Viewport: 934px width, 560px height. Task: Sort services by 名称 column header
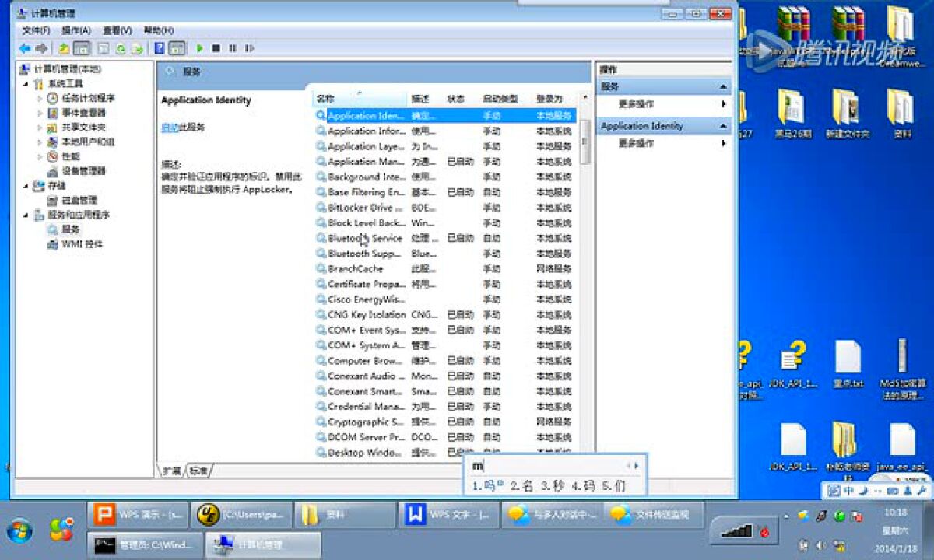(358, 100)
